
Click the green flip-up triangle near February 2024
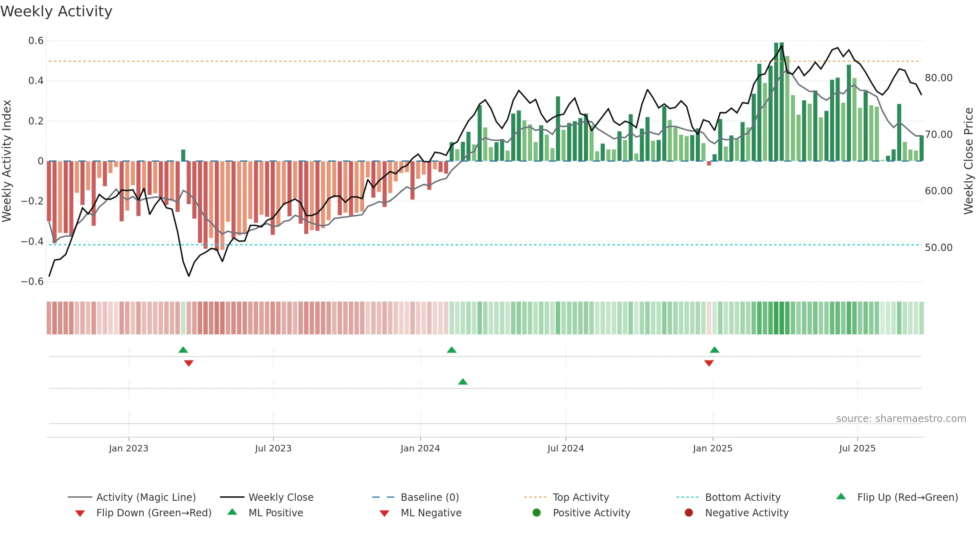(x=452, y=350)
